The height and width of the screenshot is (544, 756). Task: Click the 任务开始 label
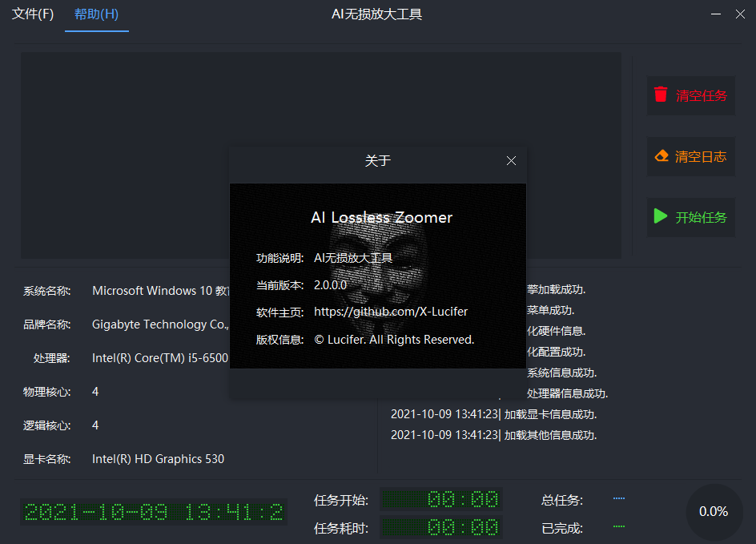pyautogui.click(x=341, y=500)
